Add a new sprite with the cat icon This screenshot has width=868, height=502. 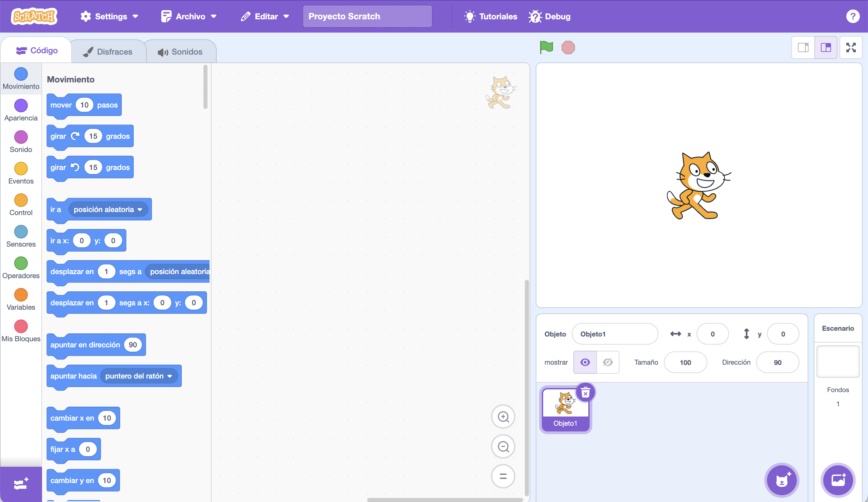782,480
